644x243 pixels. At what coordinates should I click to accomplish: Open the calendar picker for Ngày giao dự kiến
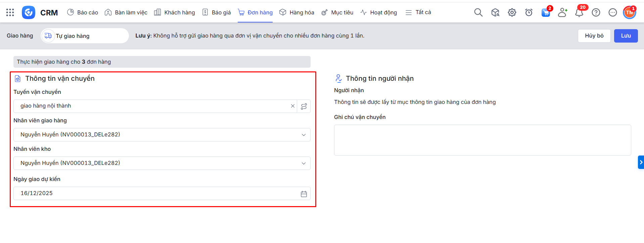304,194
